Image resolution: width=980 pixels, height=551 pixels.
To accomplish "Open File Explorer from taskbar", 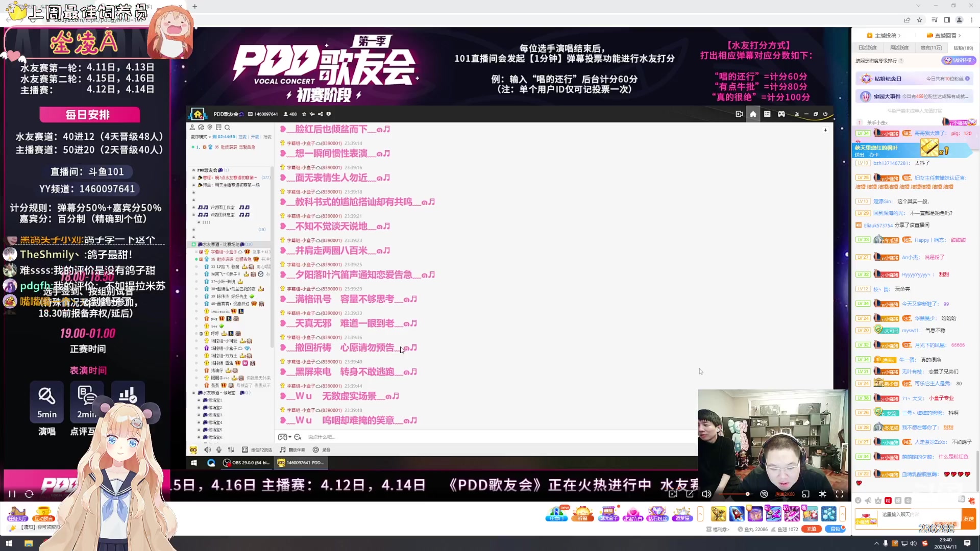I will click(29, 543).
